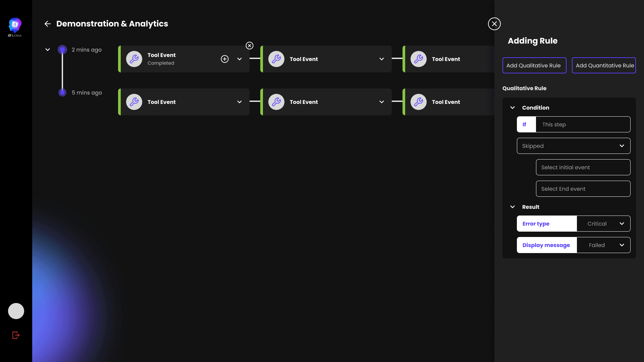Open the Skipped dropdown

click(x=574, y=146)
